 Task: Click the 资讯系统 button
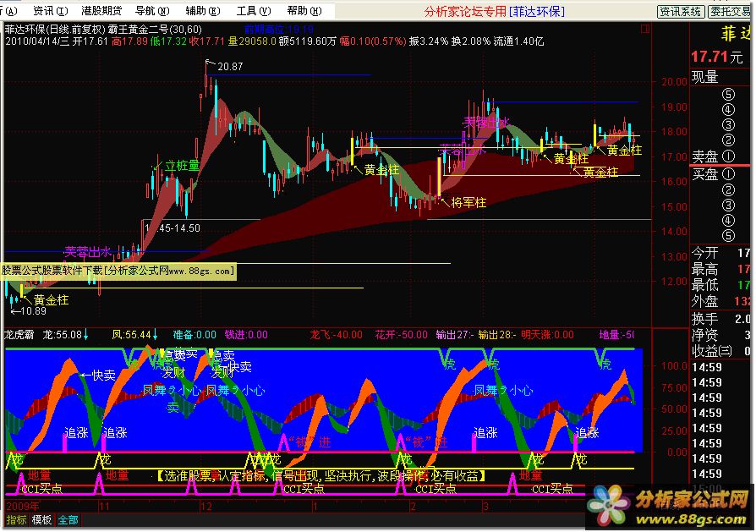coord(681,12)
